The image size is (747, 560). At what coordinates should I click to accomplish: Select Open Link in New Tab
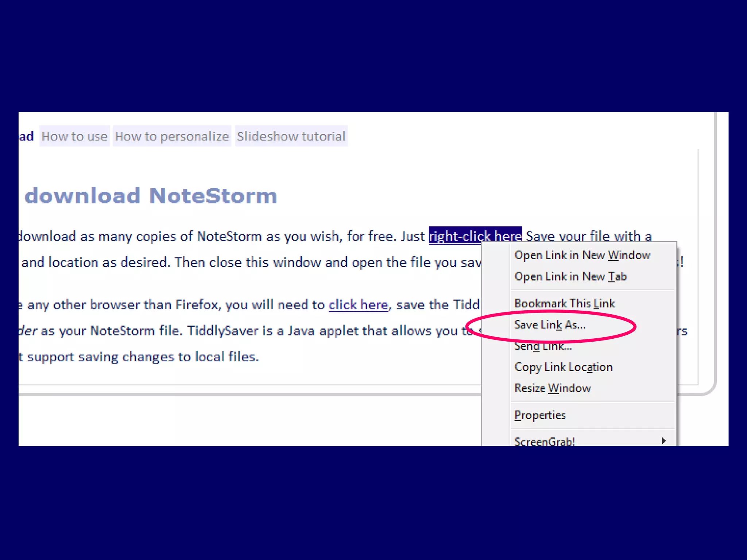pos(570,277)
